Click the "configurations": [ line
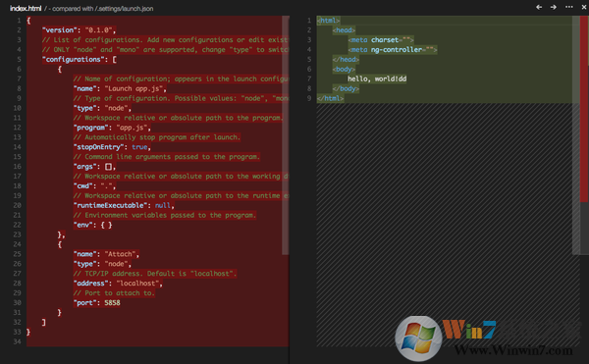This screenshot has width=589, height=364. [x=80, y=59]
